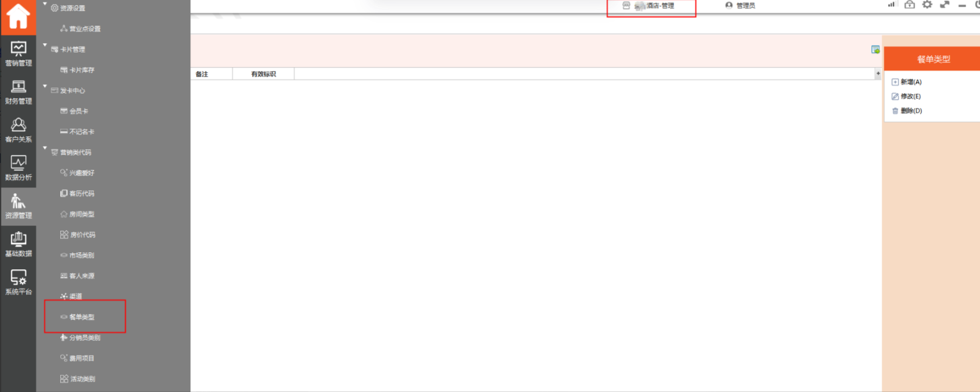Open 数据分析 in the sidebar
The image size is (980, 392).
(18, 168)
